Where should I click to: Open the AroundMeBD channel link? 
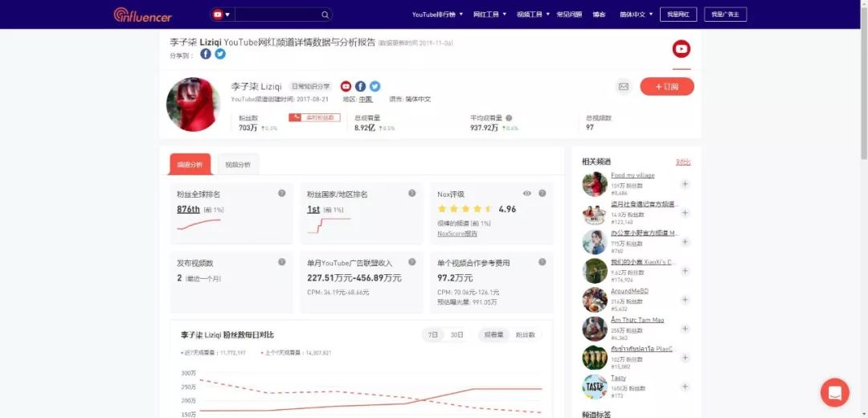(629, 291)
